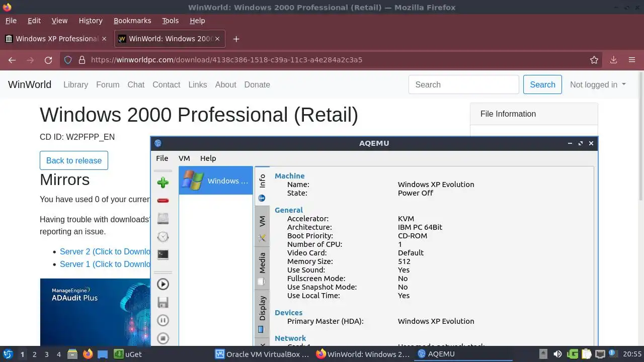Image resolution: width=644 pixels, height=362 pixels.
Task: Click the network tray icon
Action: click(599, 354)
